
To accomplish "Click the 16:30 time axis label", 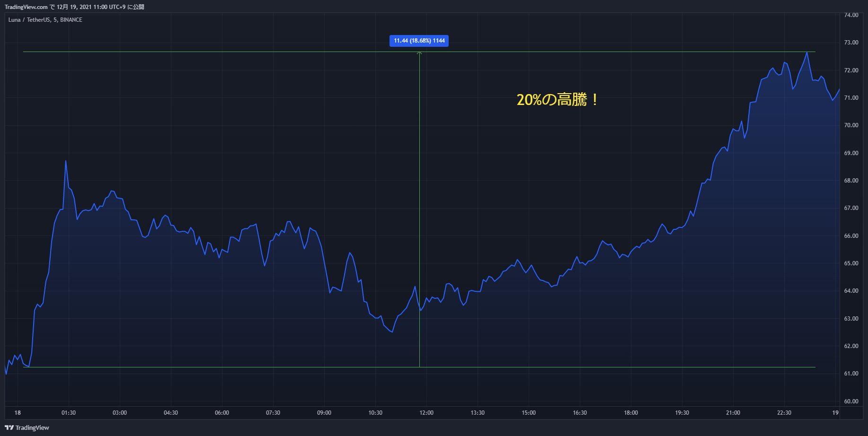I will (x=580, y=413).
